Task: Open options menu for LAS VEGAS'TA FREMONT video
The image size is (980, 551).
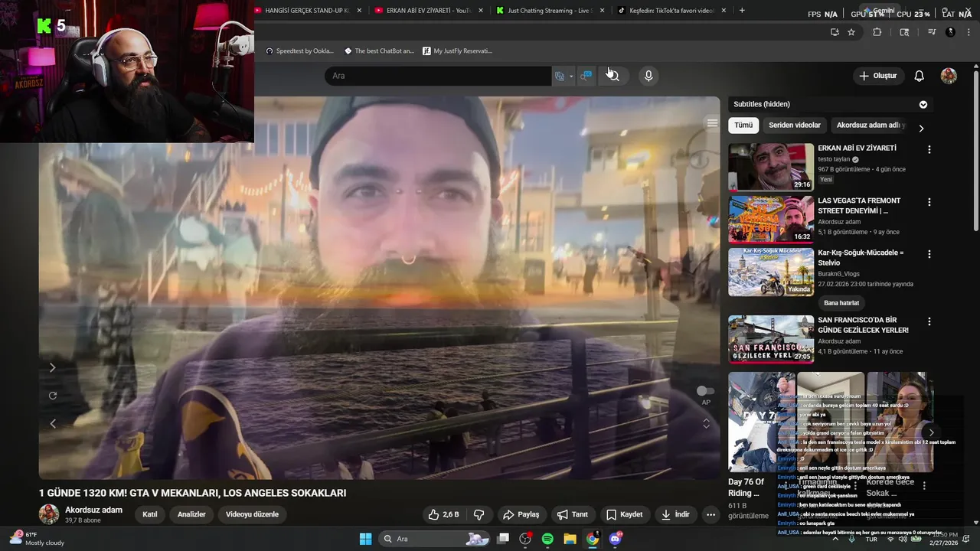Action: click(929, 202)
